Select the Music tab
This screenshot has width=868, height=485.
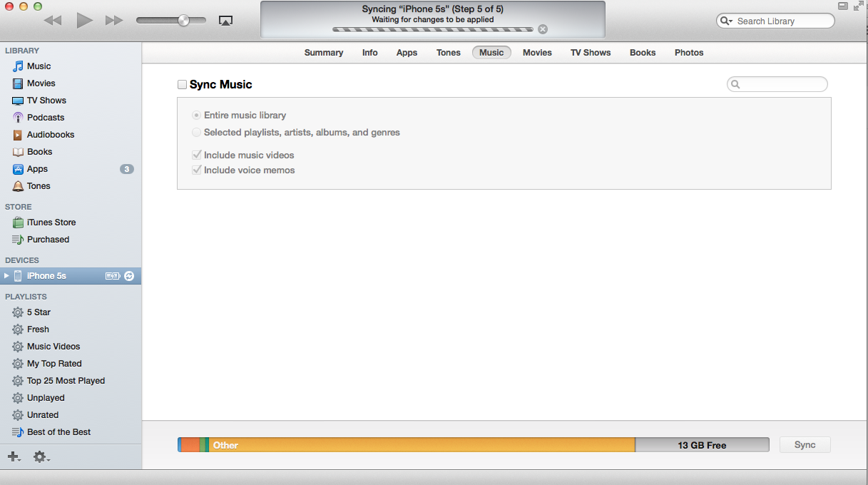click(x=491, y=53)
